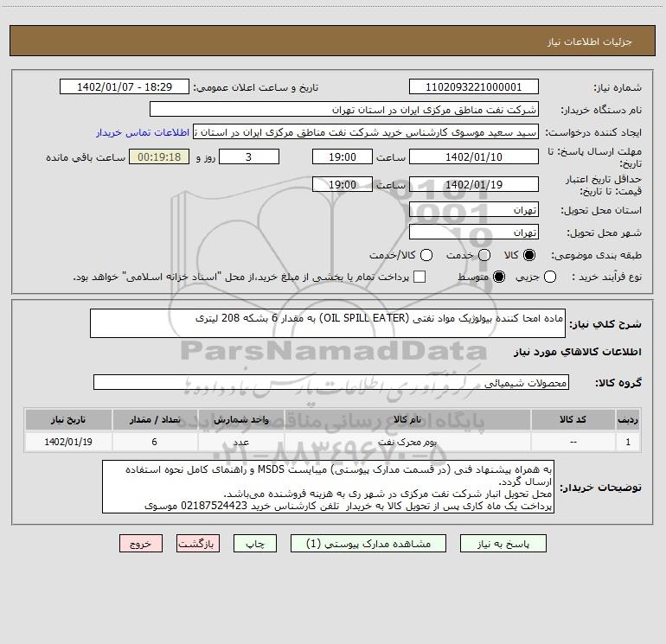Click the price validity date 1402/01/19

[474, 184]
